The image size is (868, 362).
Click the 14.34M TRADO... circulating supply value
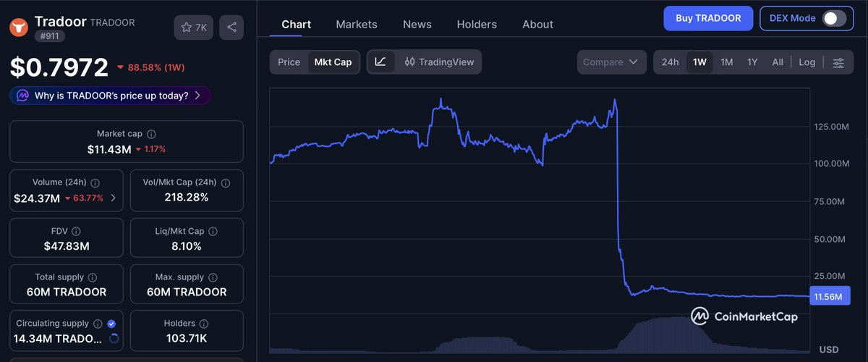[x=59, y=338]
